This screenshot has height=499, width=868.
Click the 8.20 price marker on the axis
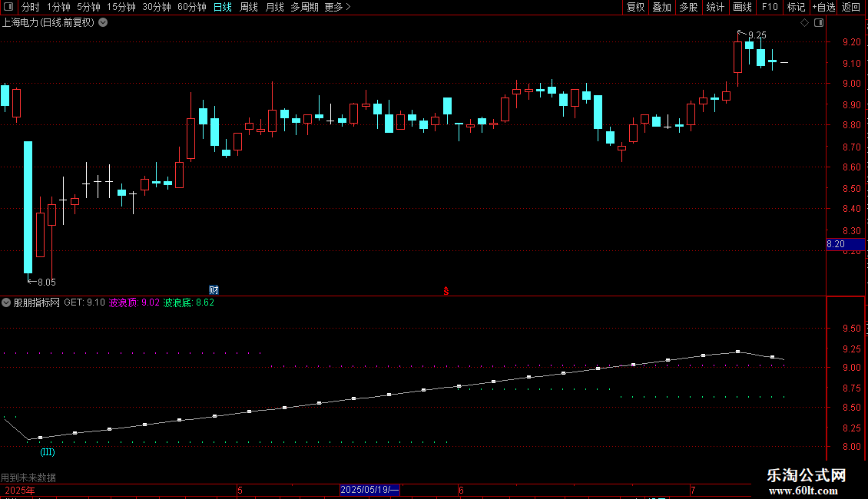tap(845, 244)
